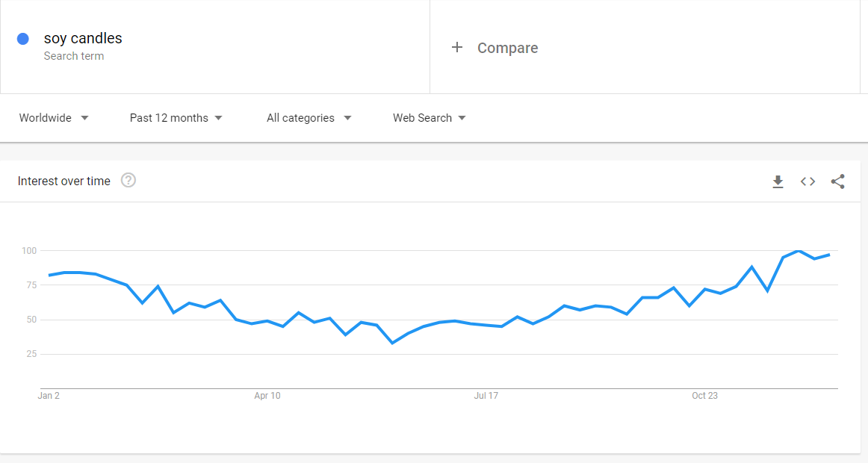Screen dimensions: 868x463
Task: Share the interest over time chart
Action: click(x=837, y=181)
